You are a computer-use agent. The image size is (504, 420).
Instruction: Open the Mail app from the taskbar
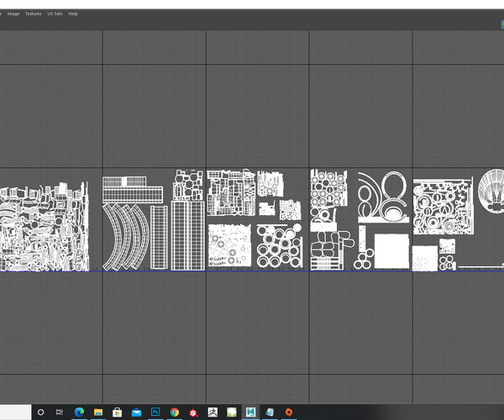point(136,412)
